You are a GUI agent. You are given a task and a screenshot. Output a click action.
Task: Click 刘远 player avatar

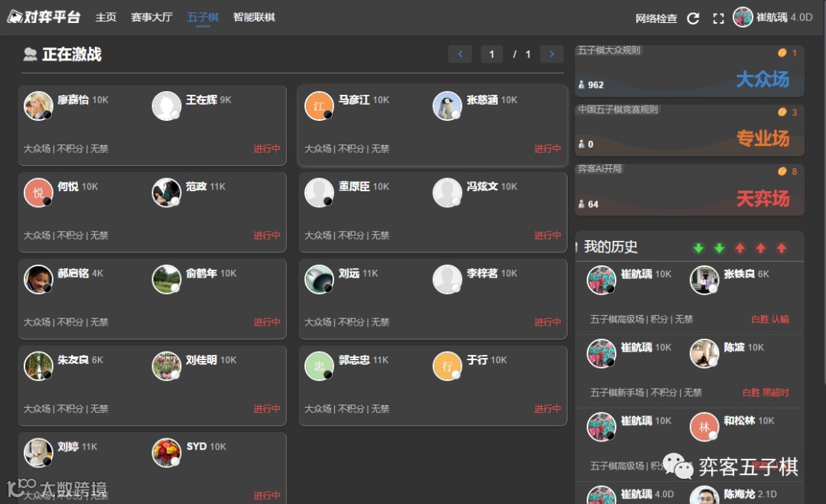click(319, 279)
